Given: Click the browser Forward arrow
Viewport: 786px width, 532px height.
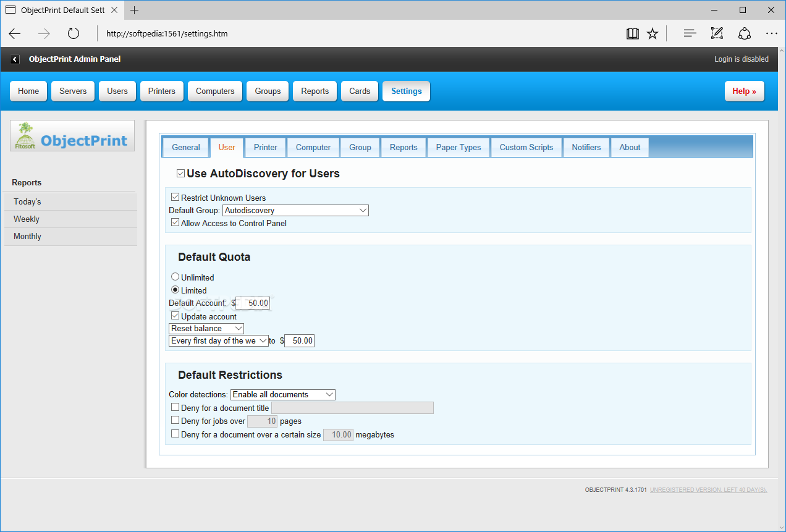Looking at the screenshot, I should [x=44, y=33].
